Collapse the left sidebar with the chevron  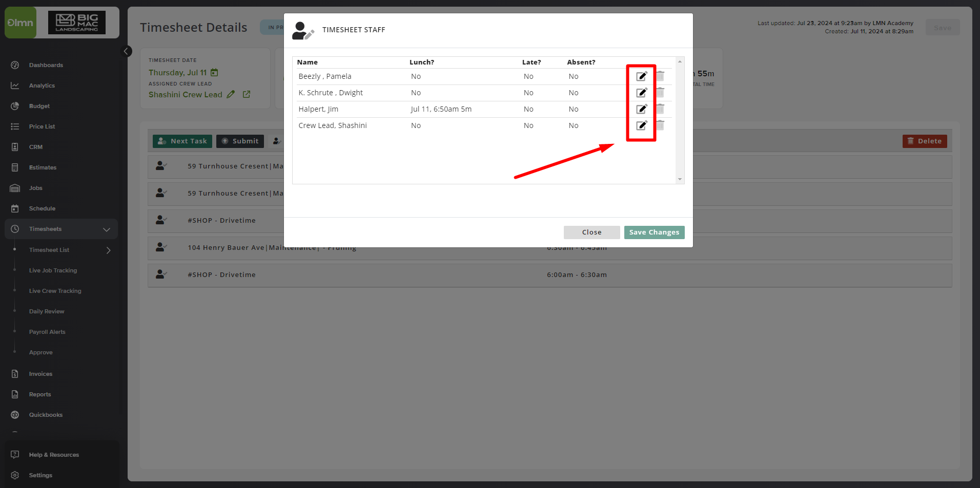coord(126,51)
